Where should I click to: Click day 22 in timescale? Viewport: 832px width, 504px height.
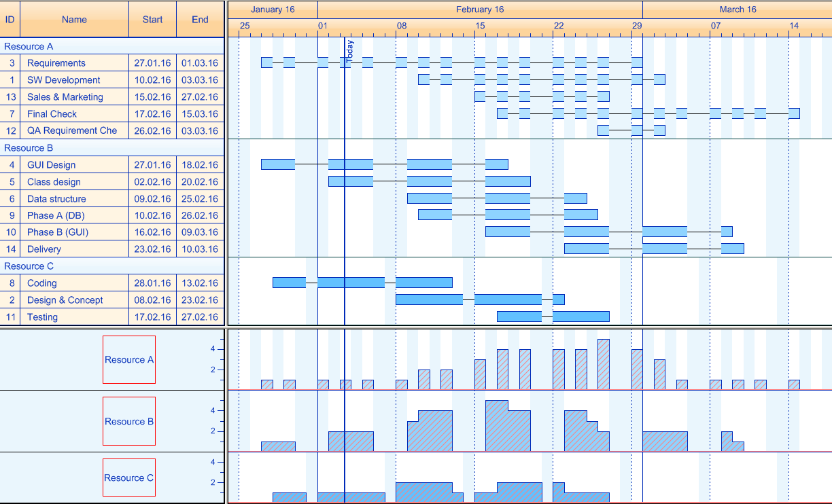coord(559,26)
